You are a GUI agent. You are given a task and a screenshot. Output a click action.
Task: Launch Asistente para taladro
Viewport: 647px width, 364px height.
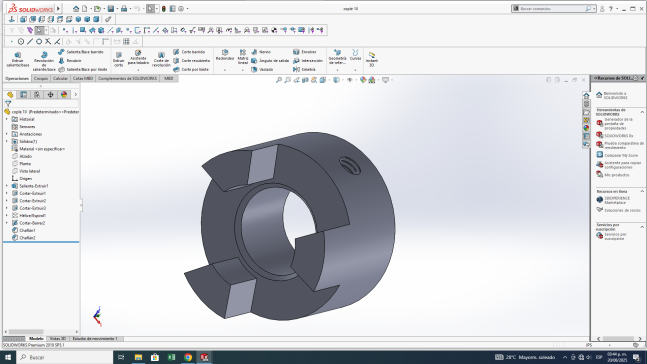pos(138,58)
